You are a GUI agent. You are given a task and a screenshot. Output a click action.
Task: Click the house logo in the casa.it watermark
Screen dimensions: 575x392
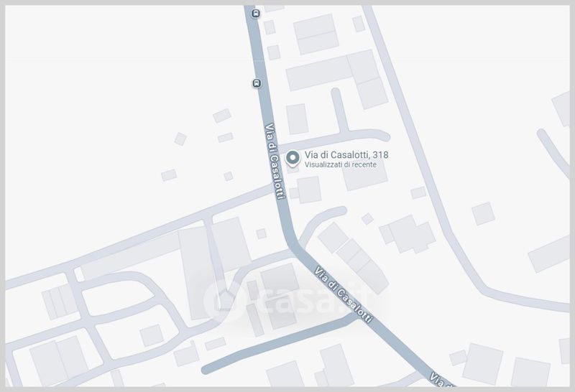(x=221, y=299)
